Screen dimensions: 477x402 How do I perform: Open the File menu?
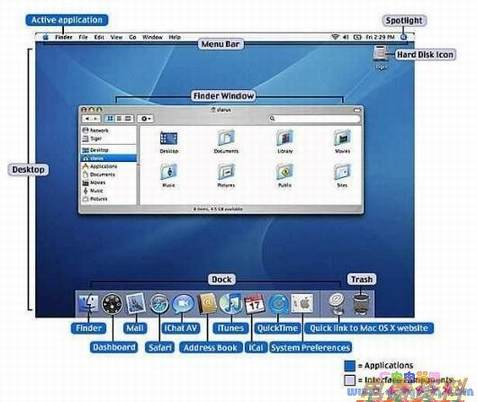coord(83,37)
